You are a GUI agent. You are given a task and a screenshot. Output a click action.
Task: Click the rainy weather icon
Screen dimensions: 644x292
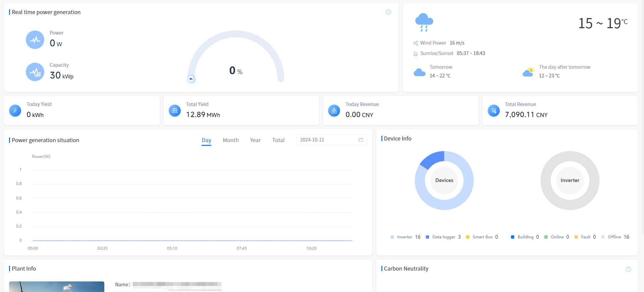coord(424,22)
